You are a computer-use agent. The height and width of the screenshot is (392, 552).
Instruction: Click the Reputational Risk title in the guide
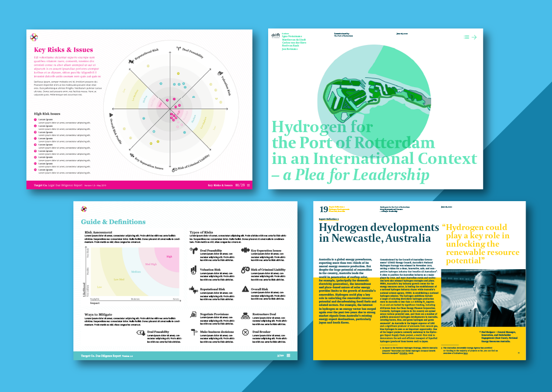click(212, 289)
